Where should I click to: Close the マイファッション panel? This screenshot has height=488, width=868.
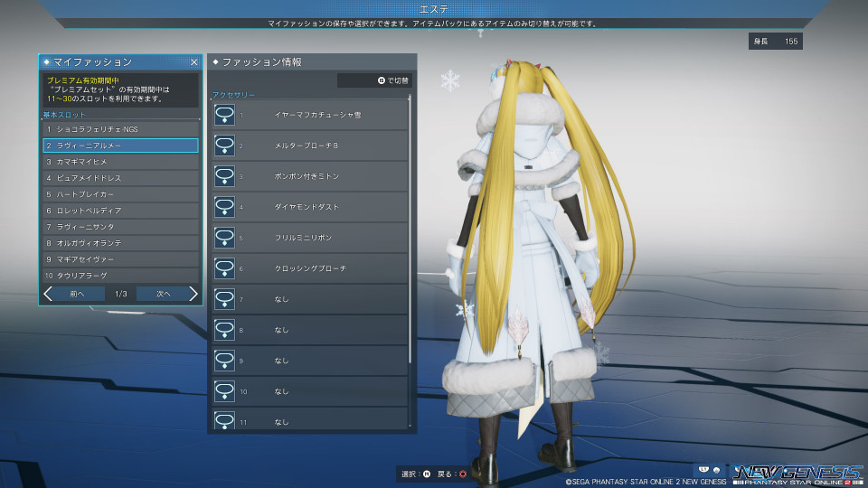pos(193,62)
